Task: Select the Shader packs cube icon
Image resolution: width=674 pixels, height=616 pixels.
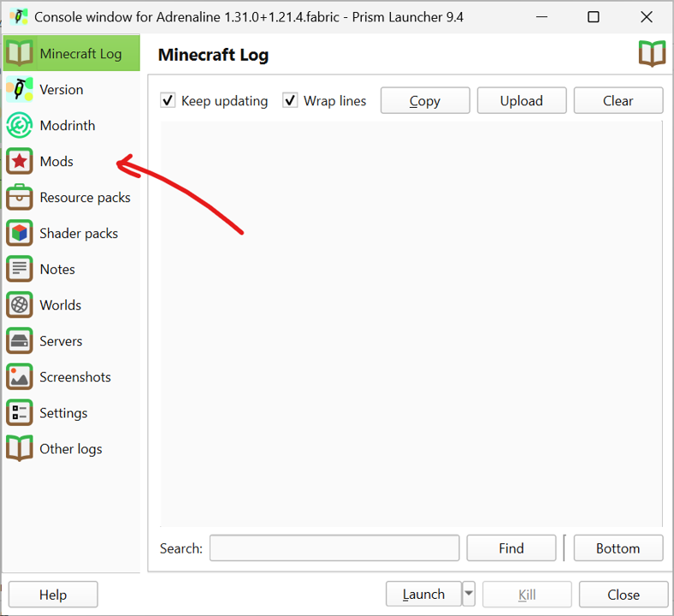Action: [x=19, y=234]
